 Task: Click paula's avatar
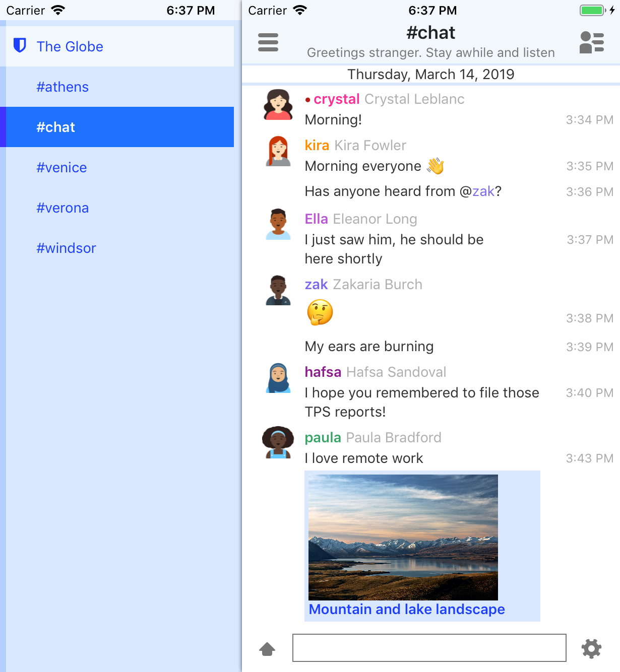278,443
